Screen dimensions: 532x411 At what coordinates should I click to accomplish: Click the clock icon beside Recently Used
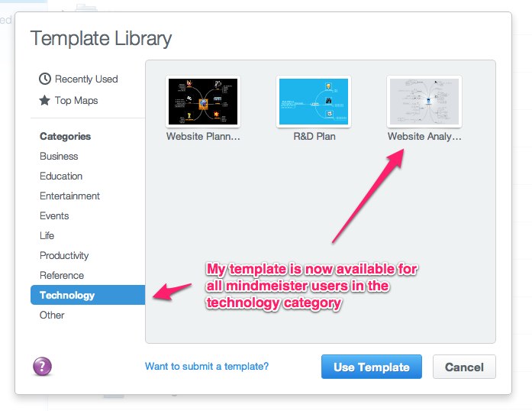45,79
